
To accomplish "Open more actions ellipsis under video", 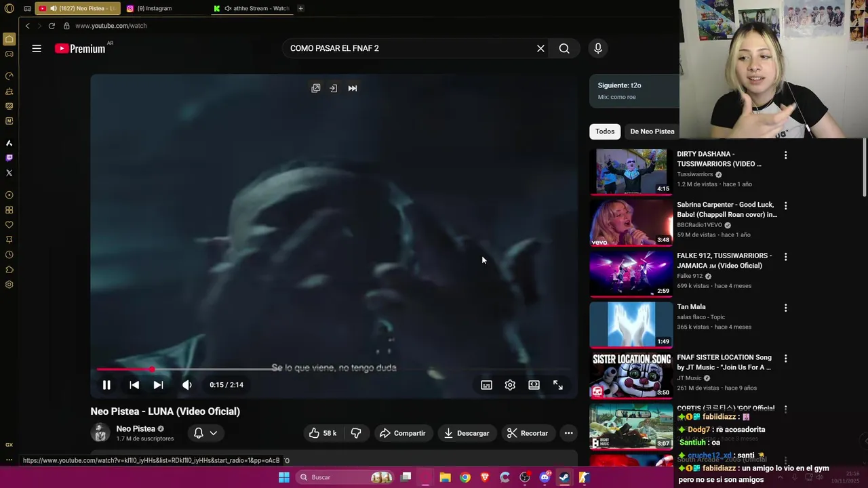I will coord(568,433).
